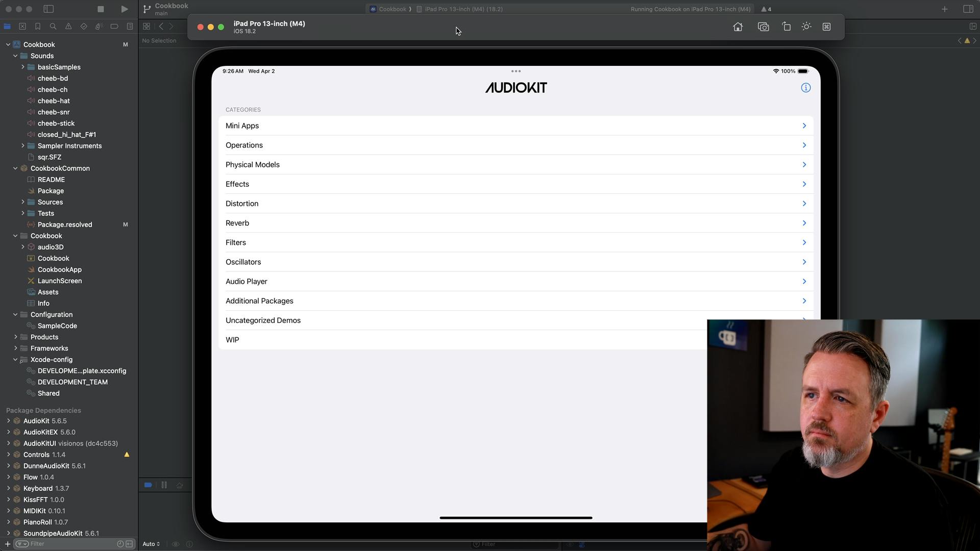Image resolution: width=980 pixels, height=551 pixels.
Task: Open the Mini Apps category
Action: [516, 126]
